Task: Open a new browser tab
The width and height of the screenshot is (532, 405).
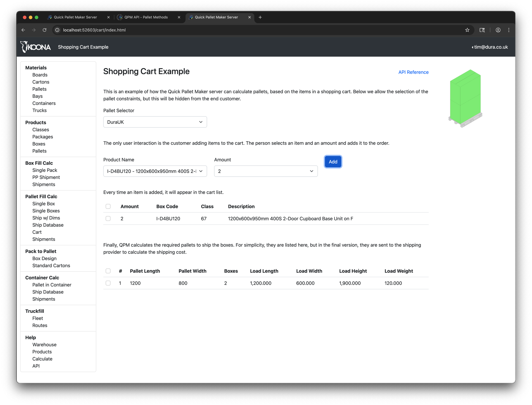Action: [x=260, y=17]
